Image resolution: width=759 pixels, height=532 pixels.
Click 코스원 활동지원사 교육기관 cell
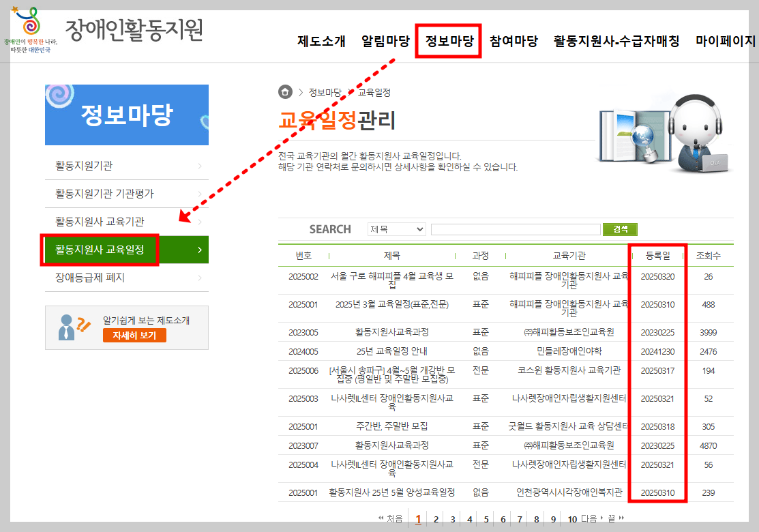(569, 370)
